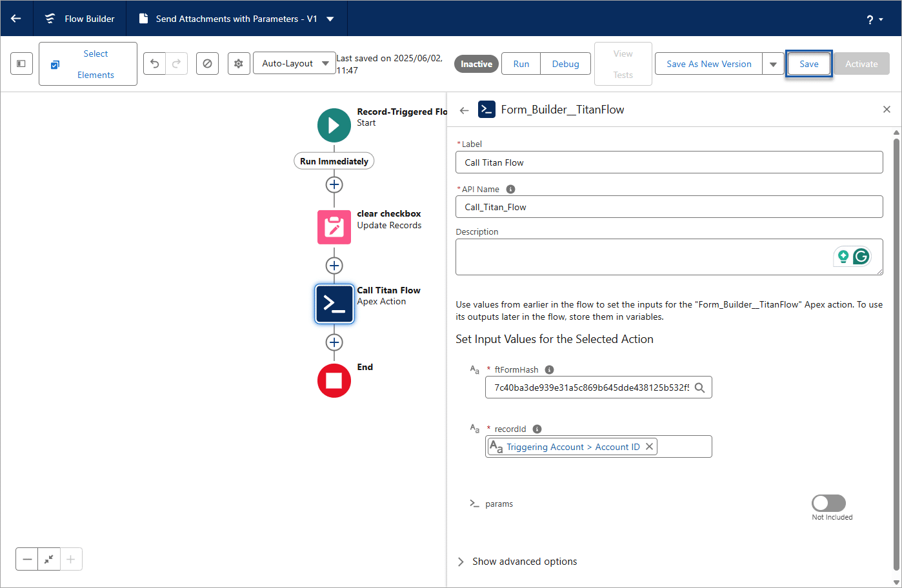Expand Show advanced options

[x=517, y=562]
